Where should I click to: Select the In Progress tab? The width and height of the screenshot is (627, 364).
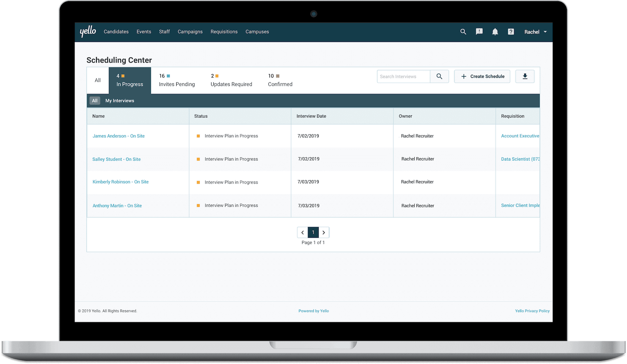pos(130,80)
